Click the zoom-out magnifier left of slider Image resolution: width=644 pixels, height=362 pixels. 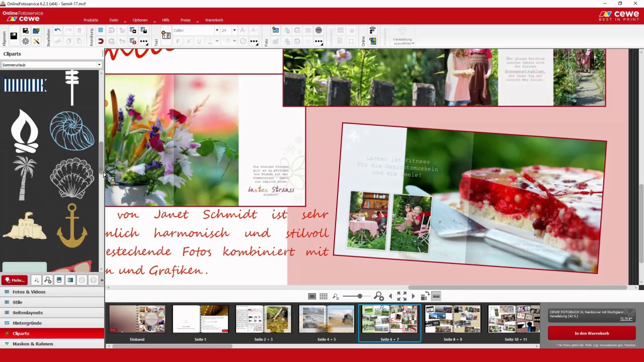[336, 297]
